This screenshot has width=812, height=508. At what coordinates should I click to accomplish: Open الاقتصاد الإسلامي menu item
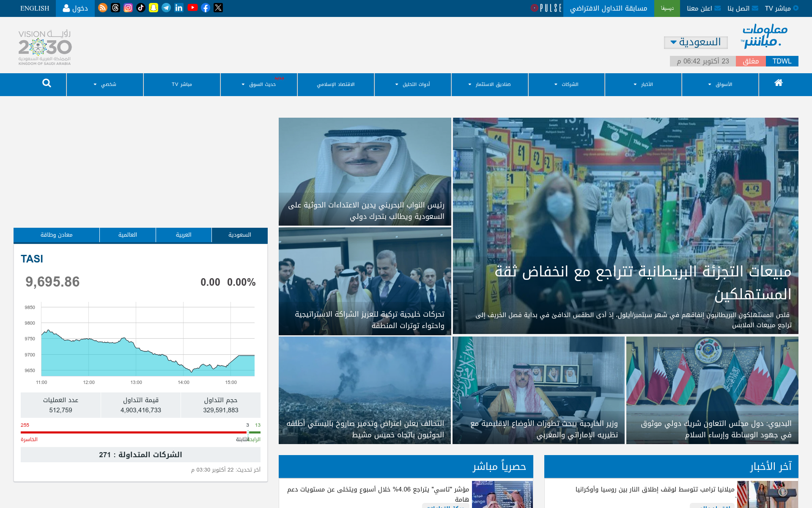coord(336,85)
